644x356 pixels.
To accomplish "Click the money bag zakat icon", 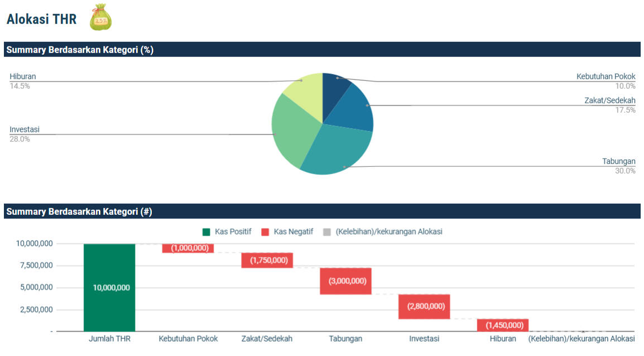I will point(100,17).
